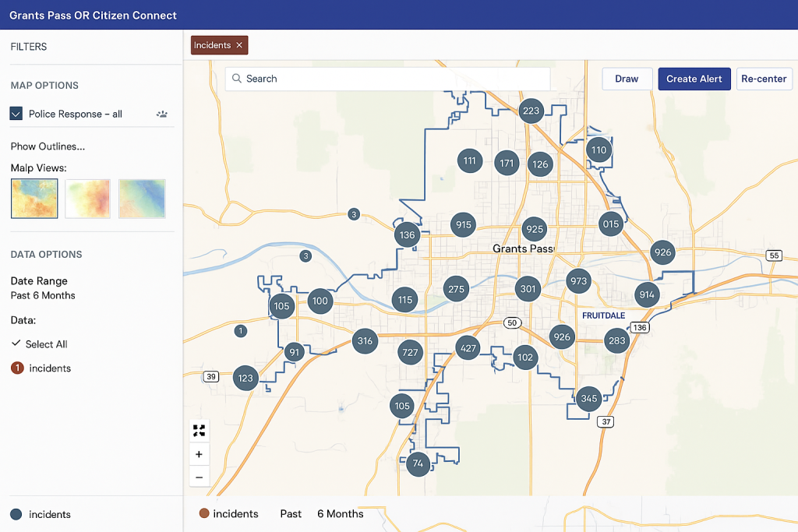Toggle the Select All checkmark
The width and height of the screenshot is (798, 532).
pos(16,344)
